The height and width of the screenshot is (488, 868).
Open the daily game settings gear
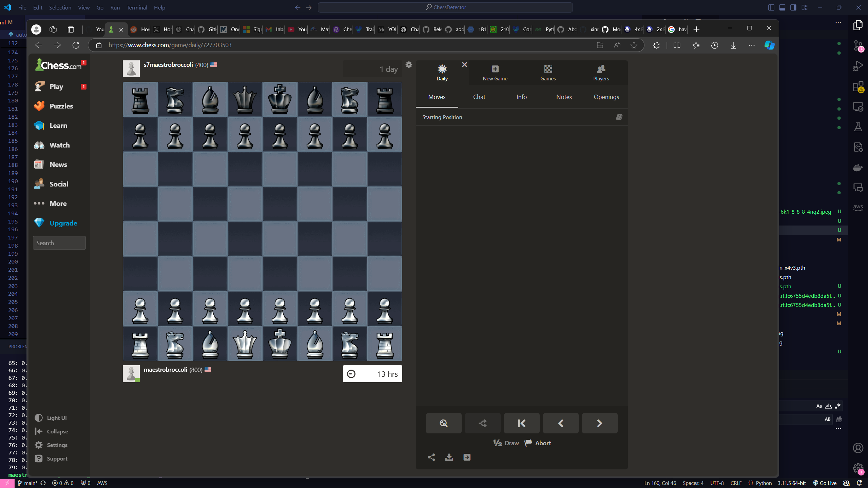[409, 64]
